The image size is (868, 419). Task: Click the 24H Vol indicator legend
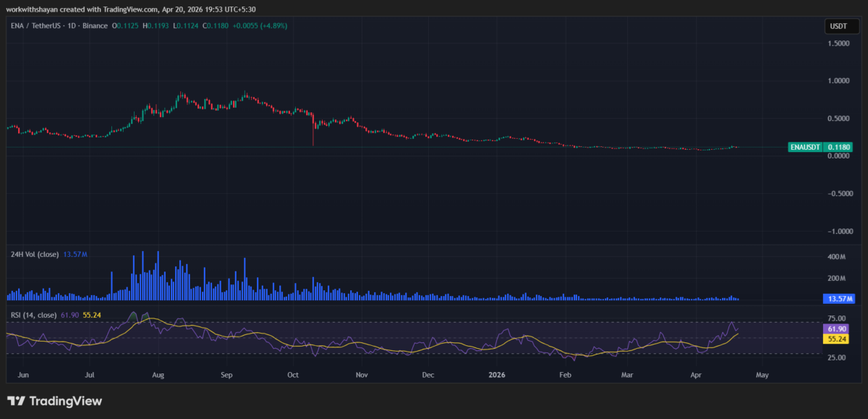click(x=33, y=255)
